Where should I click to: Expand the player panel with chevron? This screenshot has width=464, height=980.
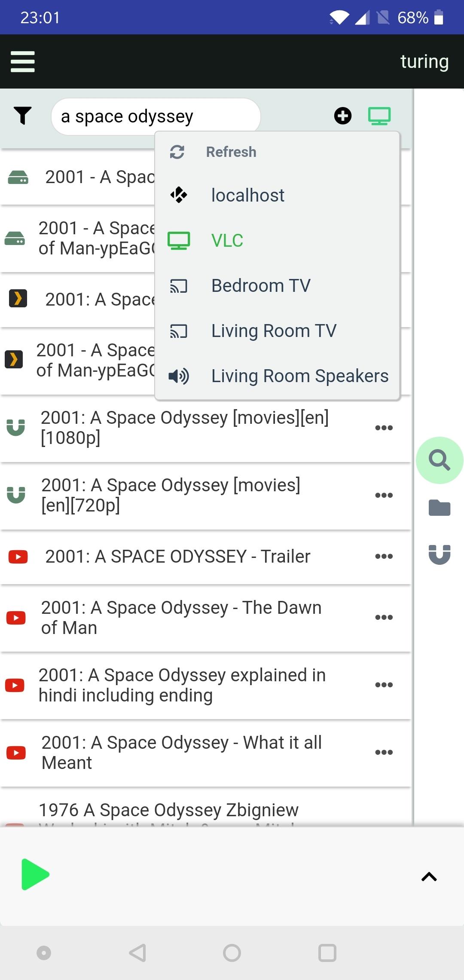point(429,876)
